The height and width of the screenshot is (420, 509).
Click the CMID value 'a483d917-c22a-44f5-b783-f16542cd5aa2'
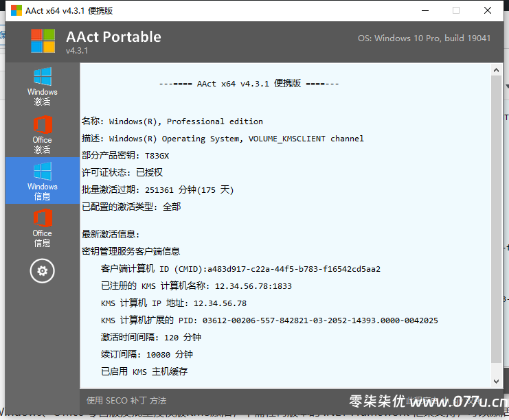(x=294, y=269)
